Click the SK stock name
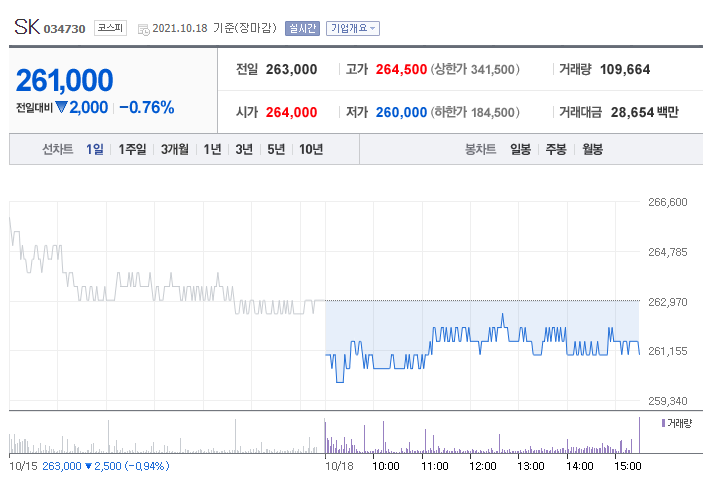 click(x=27, y=27)
